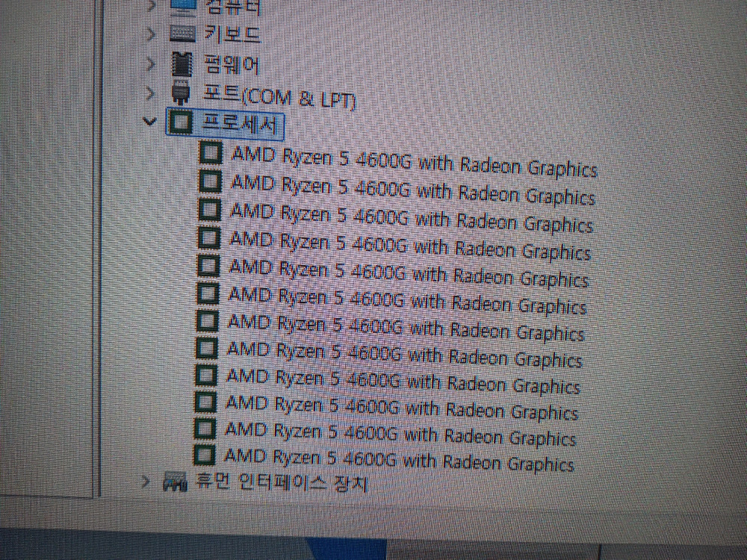The image size is (747, 560).
Task: Select the 펌웨어 tree label
Action: pyautogui.click(x=232, y=64)
